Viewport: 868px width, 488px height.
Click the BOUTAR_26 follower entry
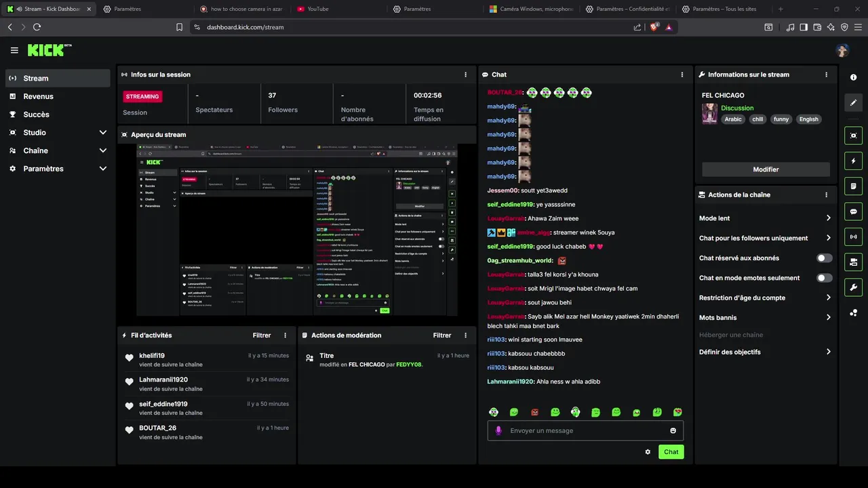coord(207,432)
